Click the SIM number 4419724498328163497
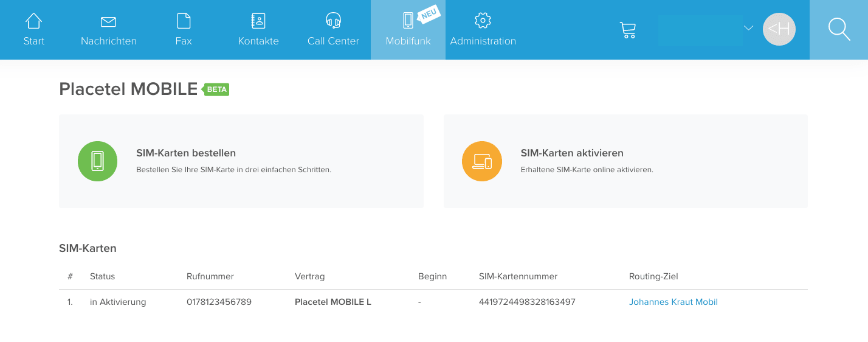The height and width of the screenshot is (342, 868). tap(527, 302)
